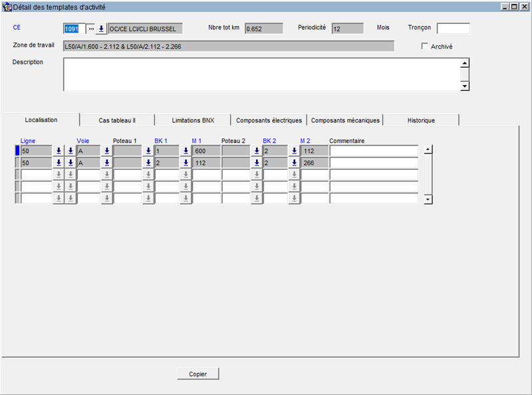Click the M 1 cell showing 112
This screenshot has height=395, width=532.
pos(206,163)
